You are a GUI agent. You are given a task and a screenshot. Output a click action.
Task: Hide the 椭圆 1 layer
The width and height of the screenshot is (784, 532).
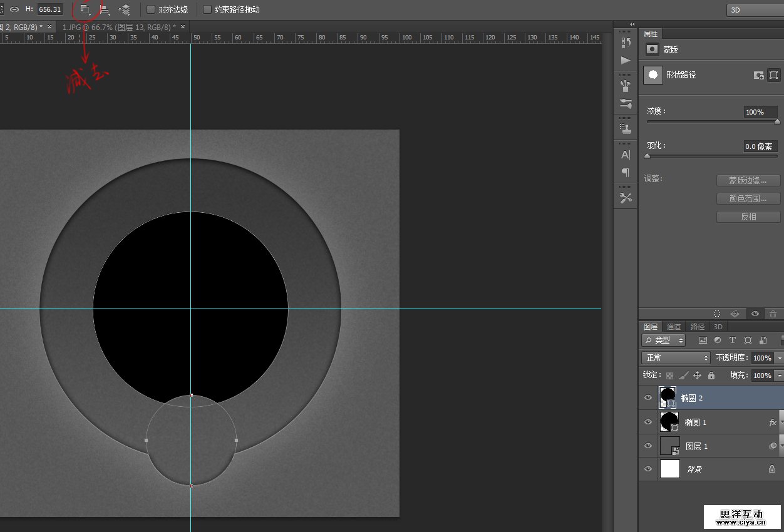648,422
